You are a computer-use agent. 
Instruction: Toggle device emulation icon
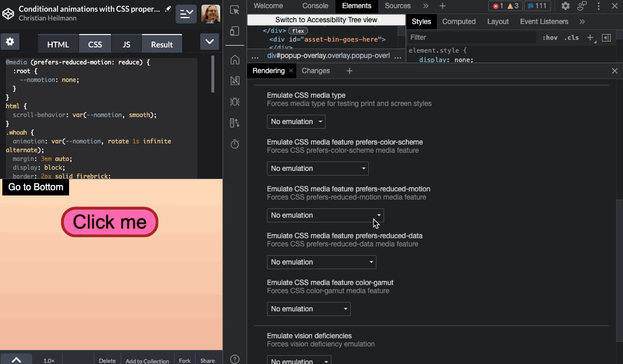pos(234,31)
